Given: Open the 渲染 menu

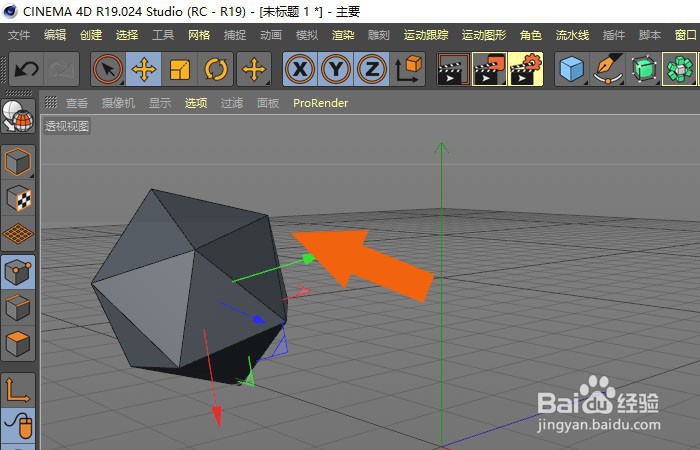Looking at the screenshot, I should [343, 35].
